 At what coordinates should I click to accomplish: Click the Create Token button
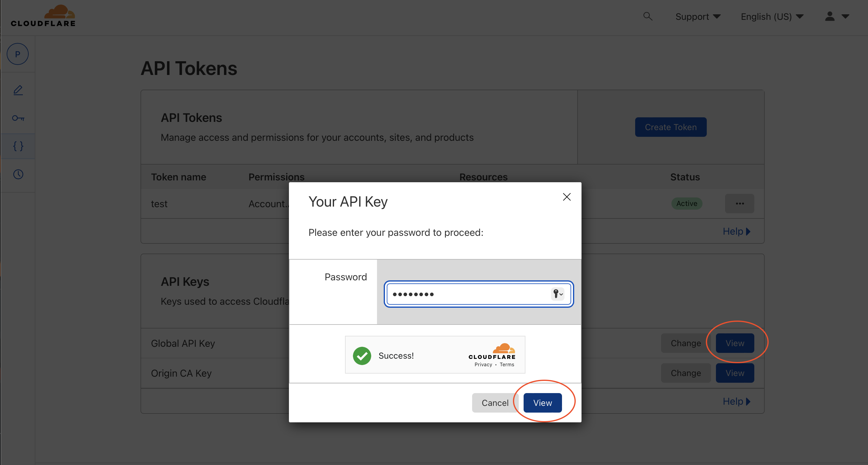point(671,127)
